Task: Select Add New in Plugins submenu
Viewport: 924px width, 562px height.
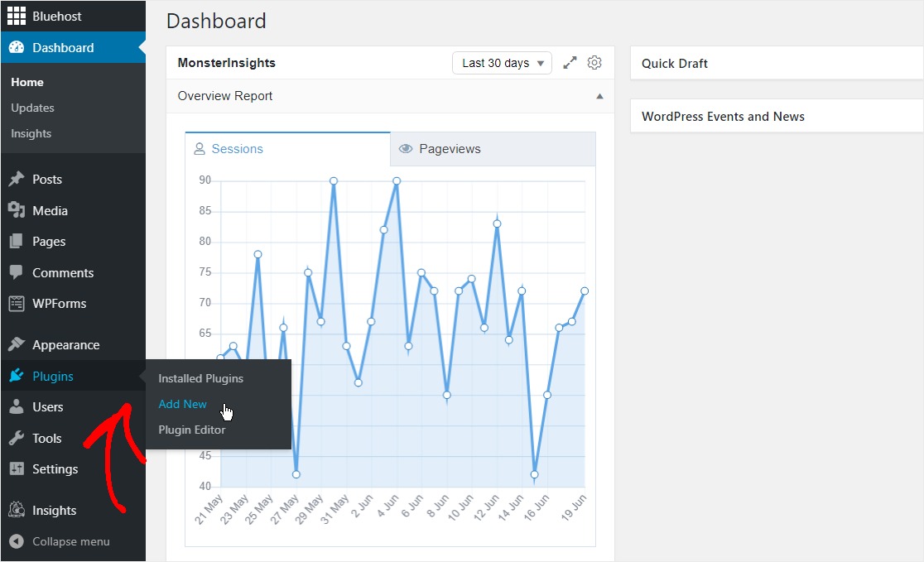Action: tap(183, 404)
